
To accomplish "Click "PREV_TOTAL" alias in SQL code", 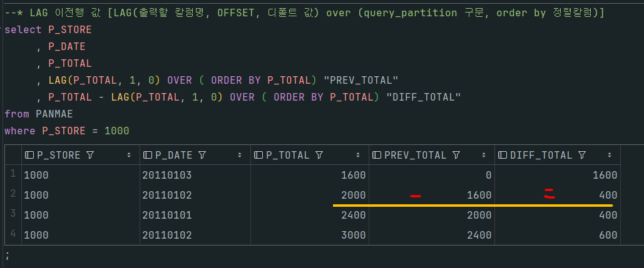I will 361,81.
